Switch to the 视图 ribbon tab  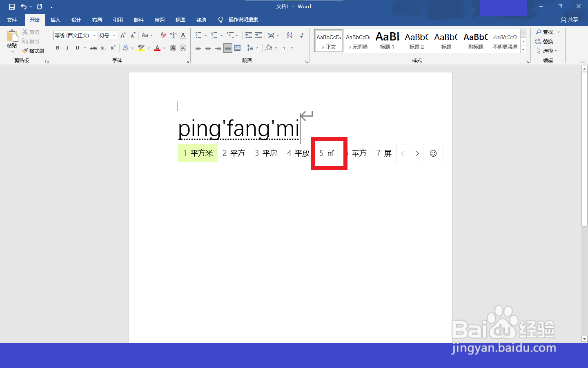tap(180, 20)
